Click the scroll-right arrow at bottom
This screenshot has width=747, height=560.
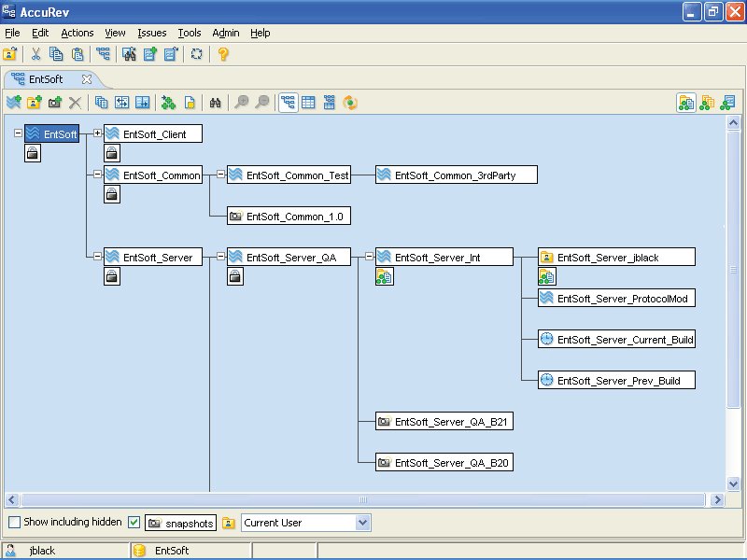click(x=717, y=499)
